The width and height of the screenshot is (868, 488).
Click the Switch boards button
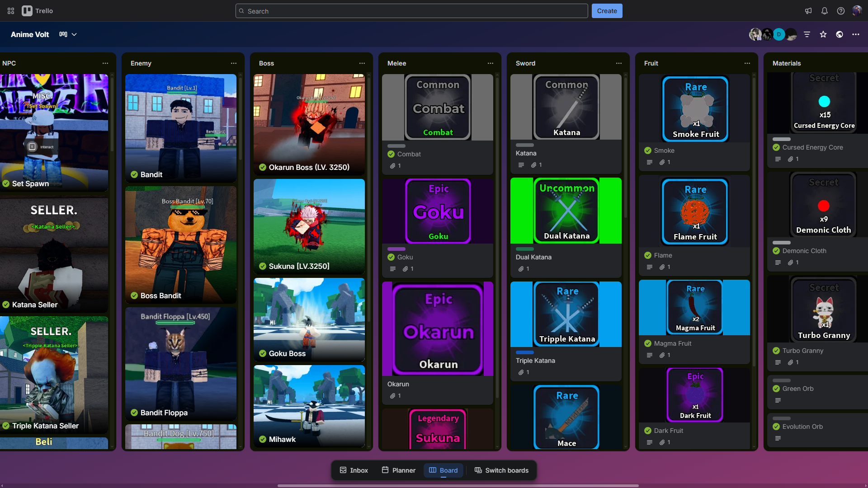501,470
